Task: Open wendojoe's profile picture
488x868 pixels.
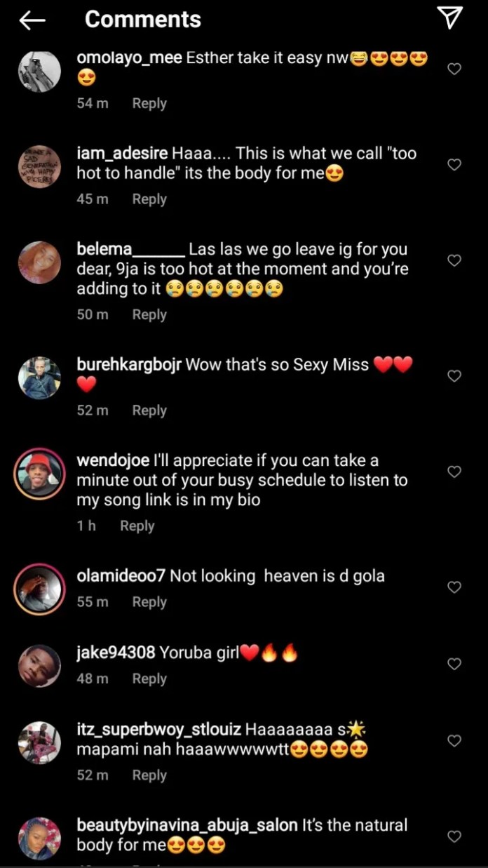Action: click(x=39, y=473)
